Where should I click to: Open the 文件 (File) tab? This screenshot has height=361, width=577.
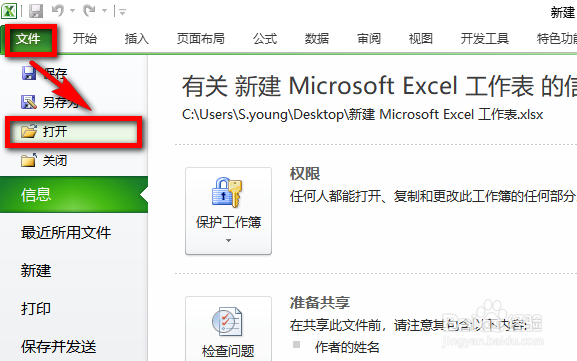click(28, 39)
